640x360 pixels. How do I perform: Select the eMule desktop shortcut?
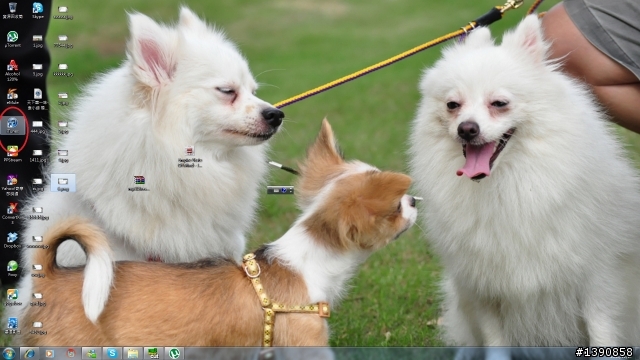(13, 97)
